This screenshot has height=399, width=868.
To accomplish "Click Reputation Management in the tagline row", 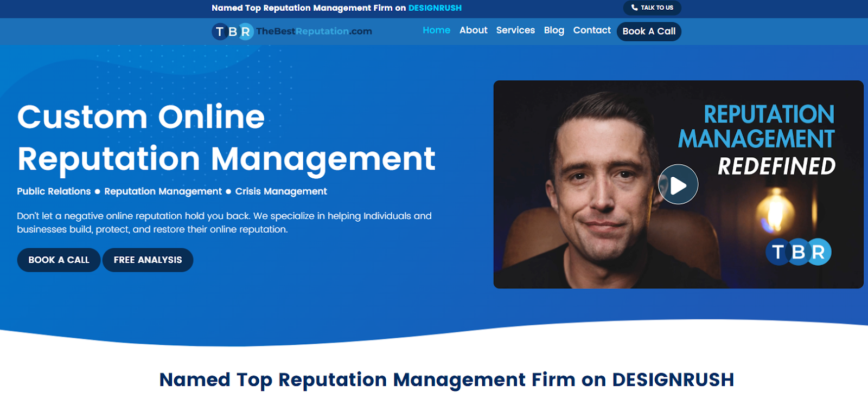I will coord(163,191).
